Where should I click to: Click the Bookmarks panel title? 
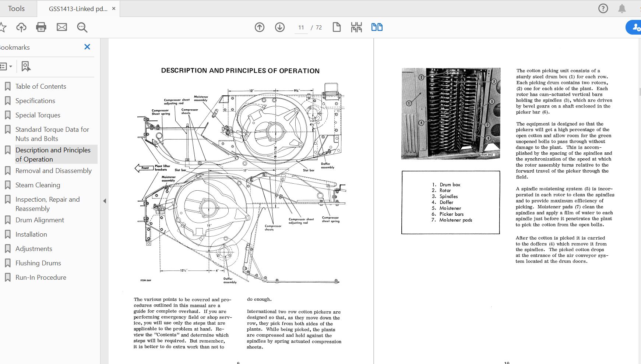tap(15, 47)
